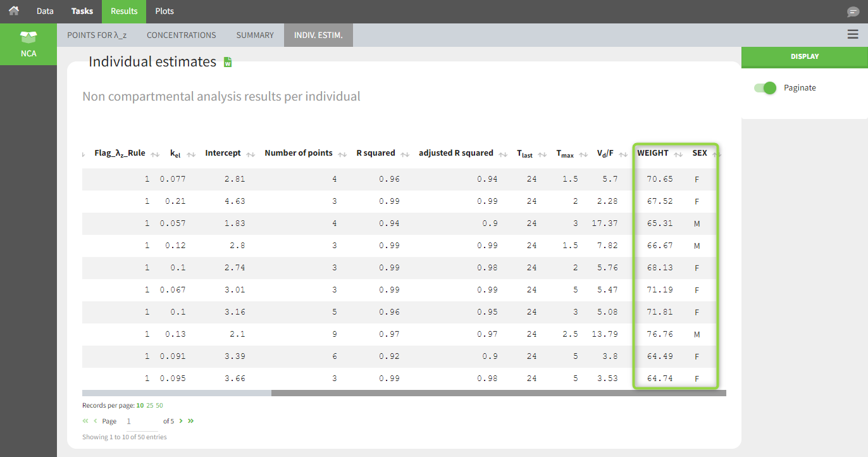Sort by WEIGHT column arrows
The width and height of the screenshot is (868, 457).
[678, 154]
